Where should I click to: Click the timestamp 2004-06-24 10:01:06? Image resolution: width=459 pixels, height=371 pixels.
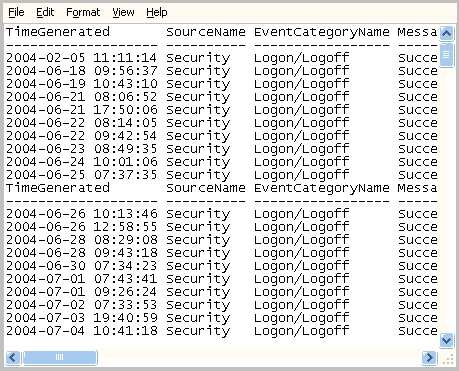click(81, 162)
